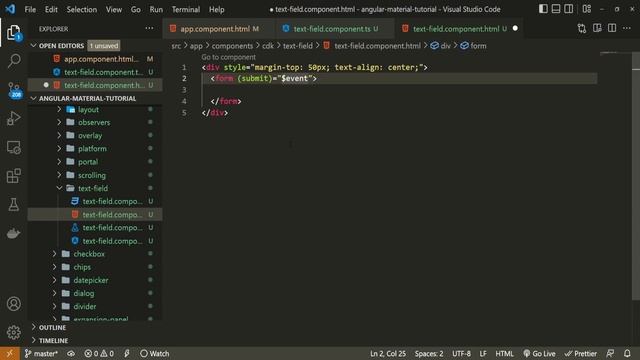
Task: Click Go Live button
Action: coord(539,353)
